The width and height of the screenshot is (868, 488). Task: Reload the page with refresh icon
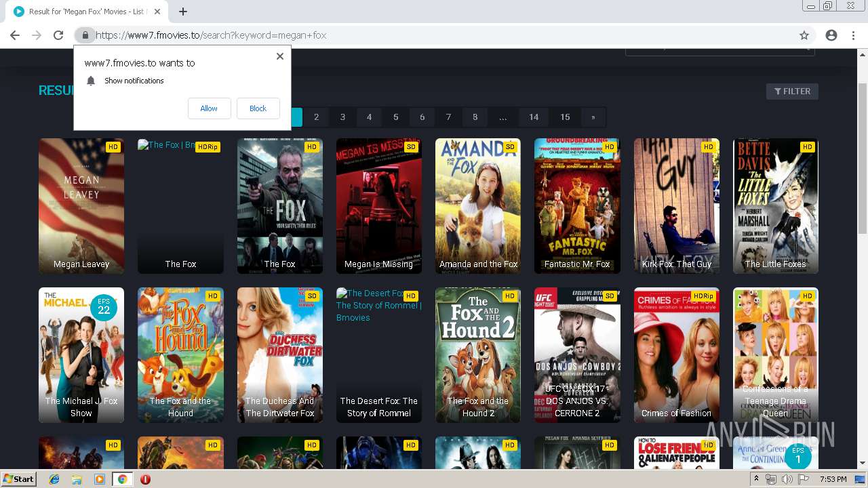(x=58, y=35)
